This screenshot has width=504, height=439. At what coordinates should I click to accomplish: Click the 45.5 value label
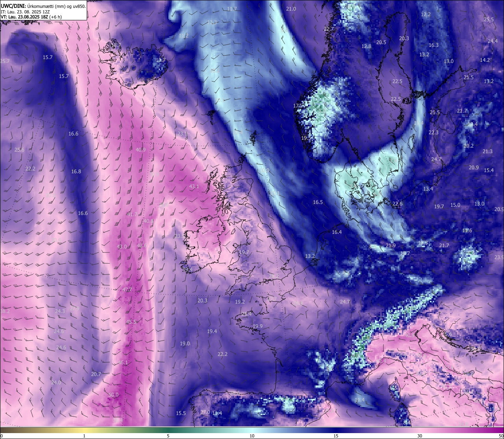click(131, 322)
